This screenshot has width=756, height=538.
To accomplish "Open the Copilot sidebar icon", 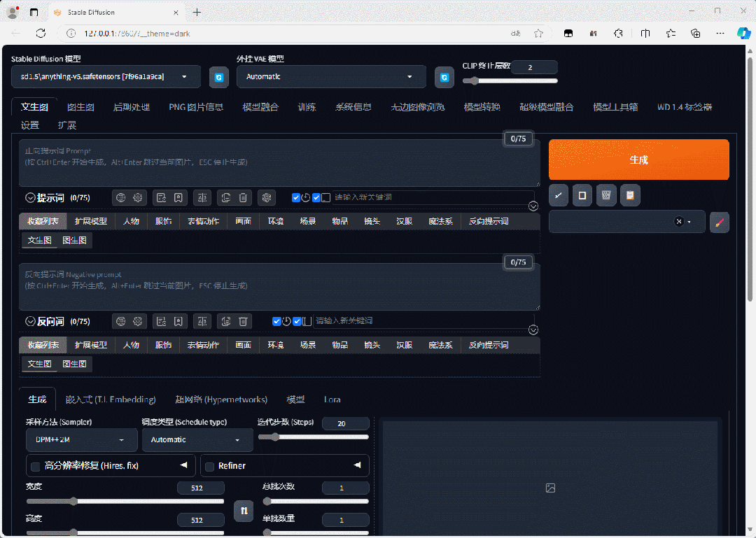I will click(743, 34).
